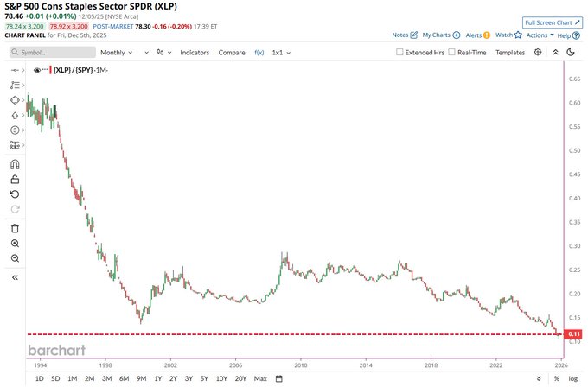Open the My Charts link
Image resolution: width=588 pixels, height=387 pixels.
[x=436, y=35]
